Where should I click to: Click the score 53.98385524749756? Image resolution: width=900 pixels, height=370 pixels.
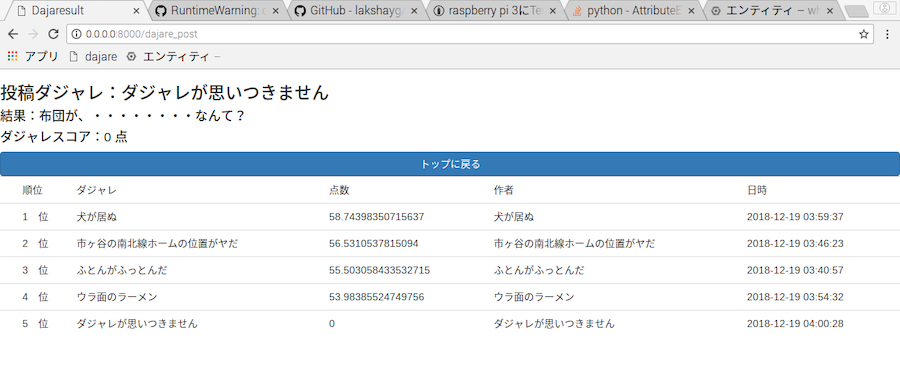(377, 297)
